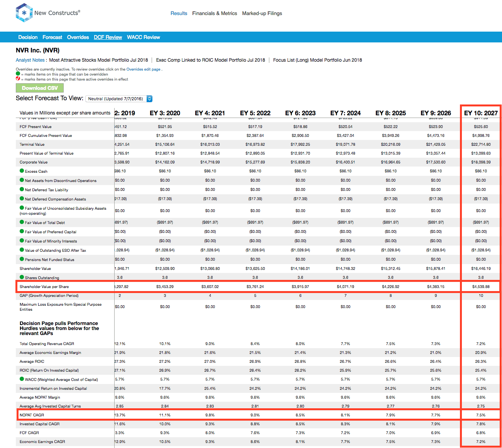Click Incremental Return on Invested Capital label

click(x=53, y=388)
